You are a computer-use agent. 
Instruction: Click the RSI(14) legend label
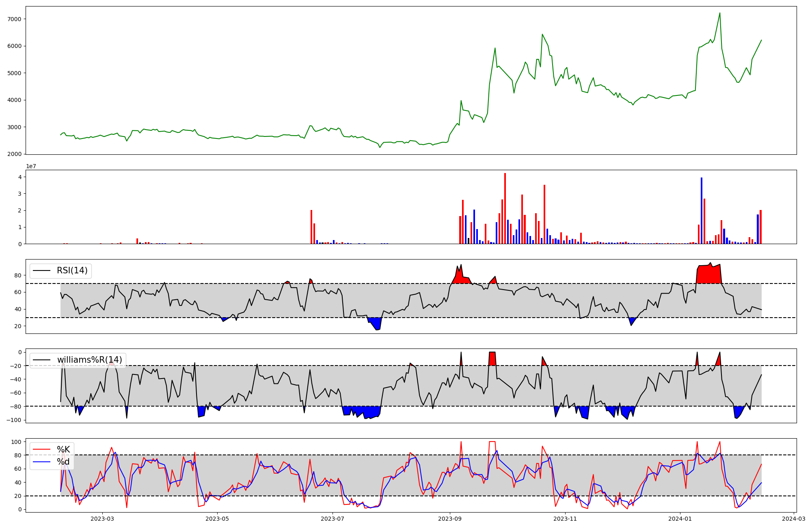pyautogui.click(x=72, y=270)
